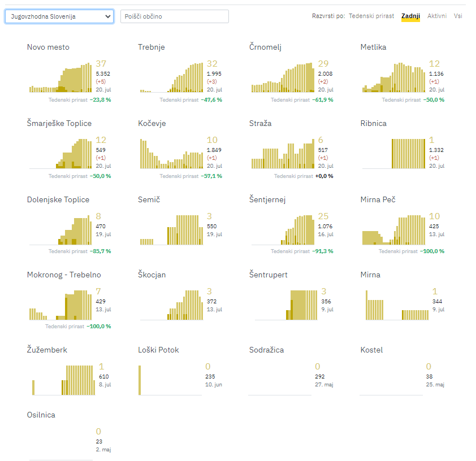Sort by Vsi
The height and width of the screenshot is (461, 476).
[458, 16]
